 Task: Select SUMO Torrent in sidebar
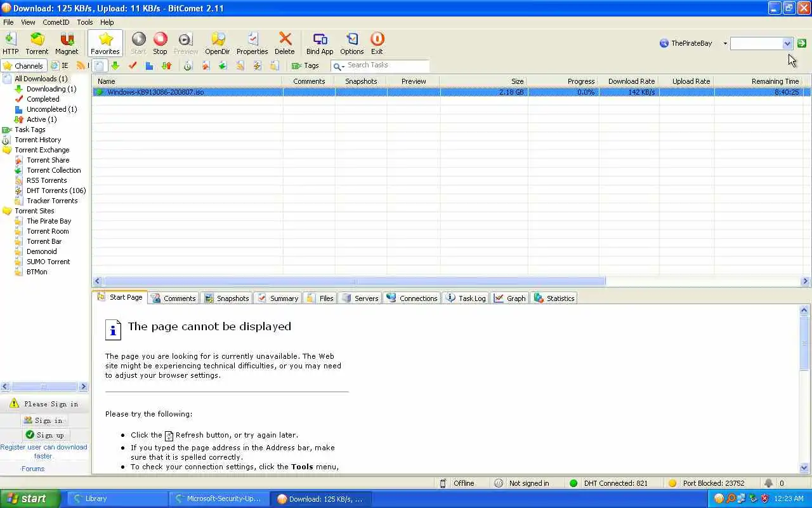[x=48, y=262]
